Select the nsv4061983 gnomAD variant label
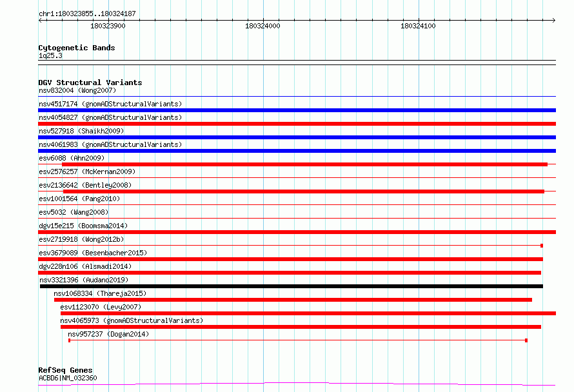The height and width of the screenshot is (392, 574). coord(110,144)
